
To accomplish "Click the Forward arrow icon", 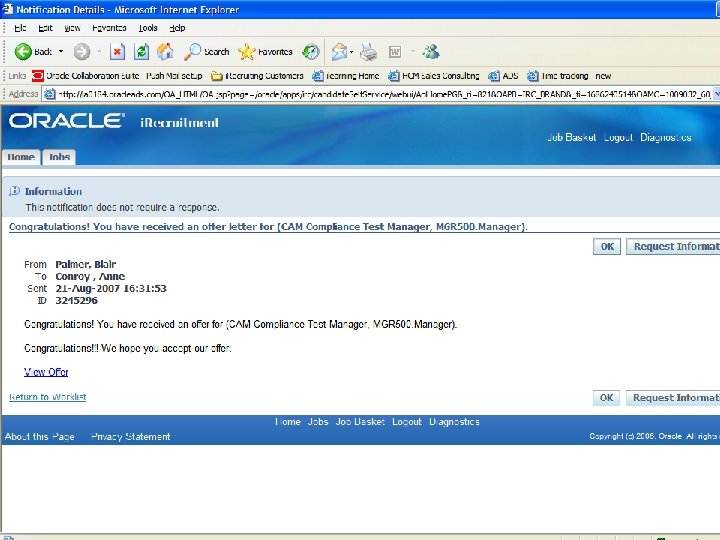I will (82, 51).
